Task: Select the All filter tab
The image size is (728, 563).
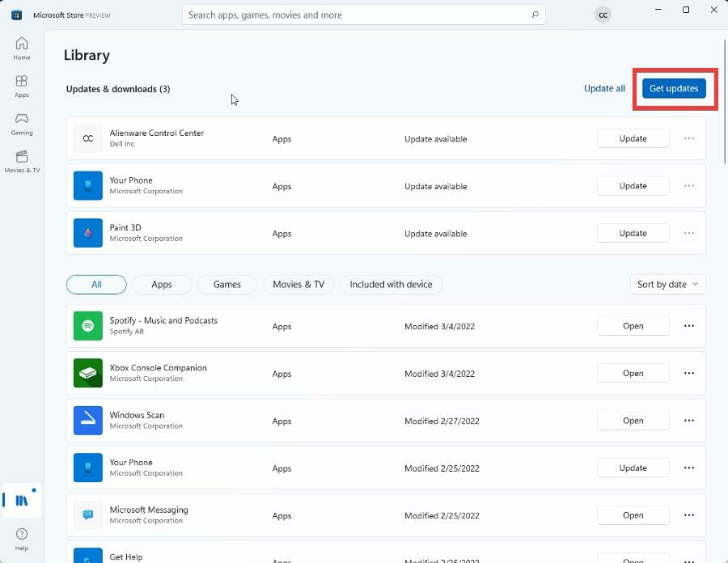Action: [x=96, y=285]
